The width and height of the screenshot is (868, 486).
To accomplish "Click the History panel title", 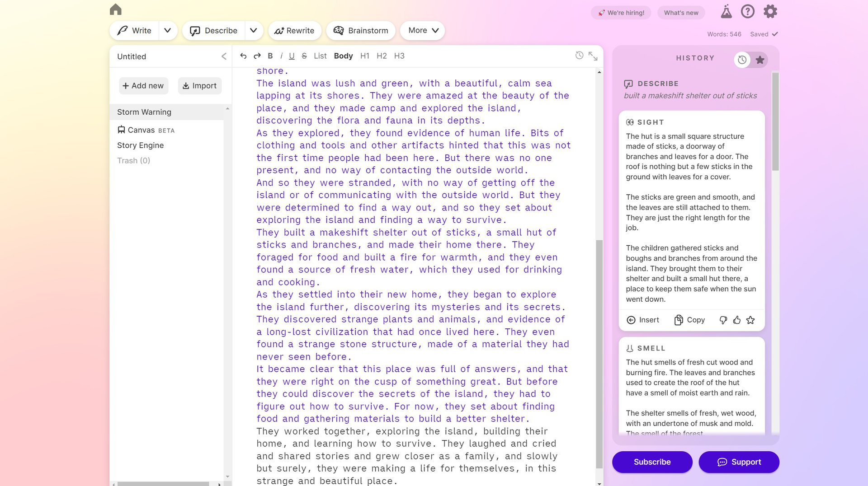I will pyautogui.click(x=695, y=58).
